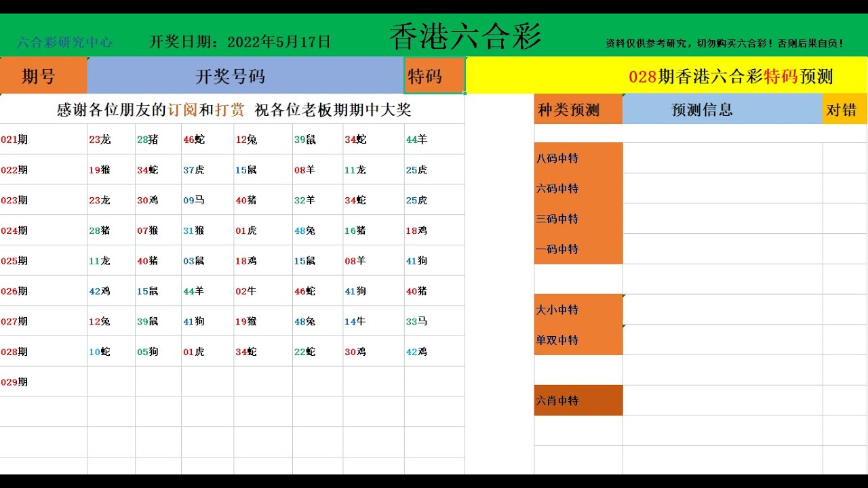Click empty prediction cell beside 八码中特

723,158
